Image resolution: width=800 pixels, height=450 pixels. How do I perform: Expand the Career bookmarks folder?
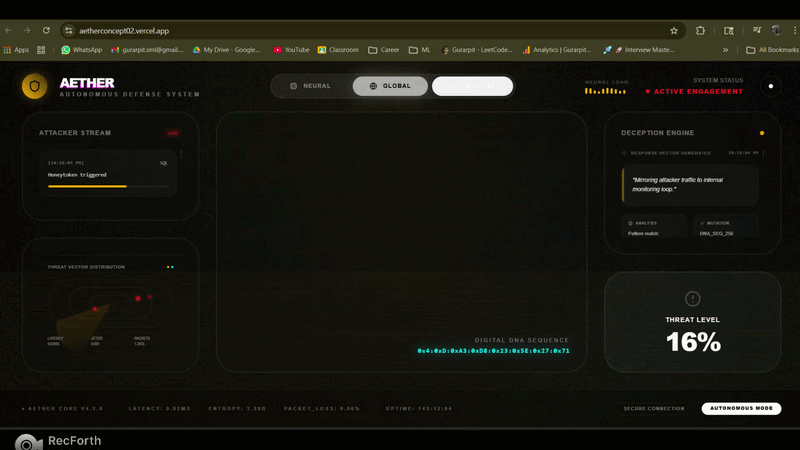click(384, 50)
